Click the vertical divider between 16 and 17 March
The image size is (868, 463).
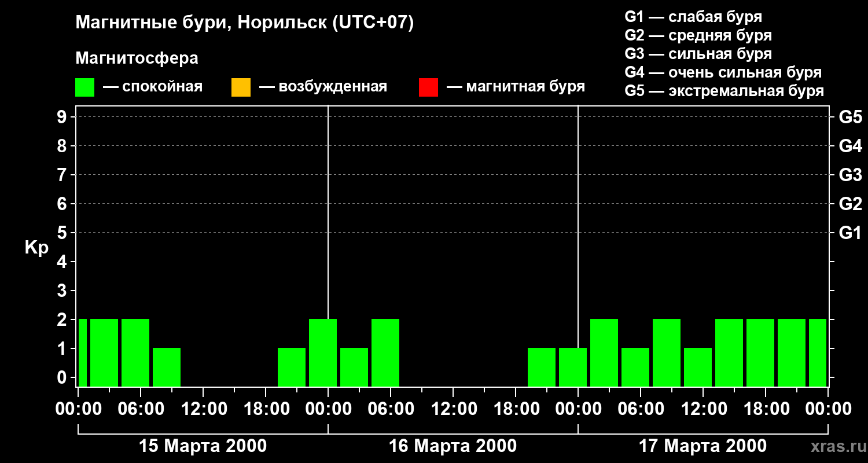click(578, 231)
